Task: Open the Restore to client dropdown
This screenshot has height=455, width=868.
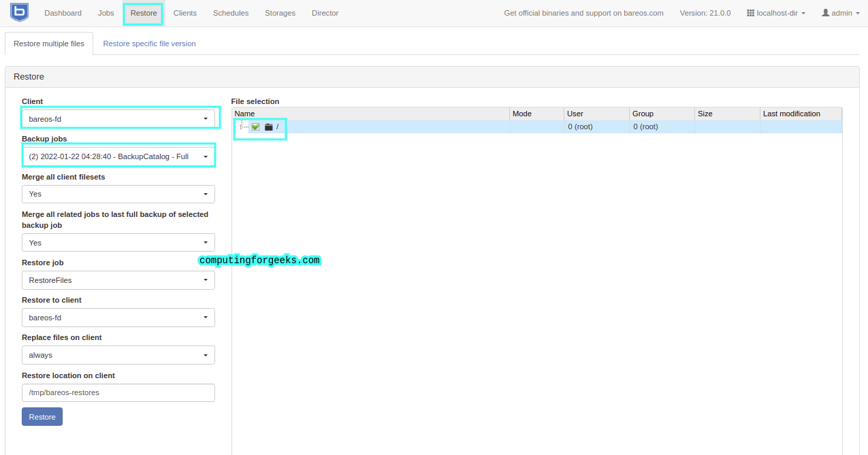Action: [x=118, y=318]
